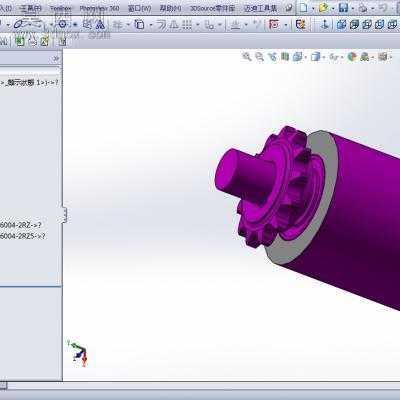Click the Previous View icon

coord(272,57)
